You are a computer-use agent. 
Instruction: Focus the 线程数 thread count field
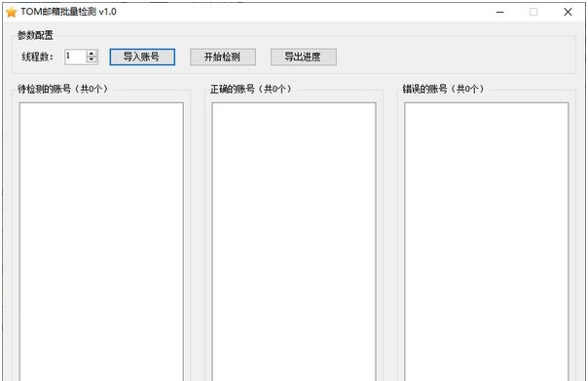point(76,57)
